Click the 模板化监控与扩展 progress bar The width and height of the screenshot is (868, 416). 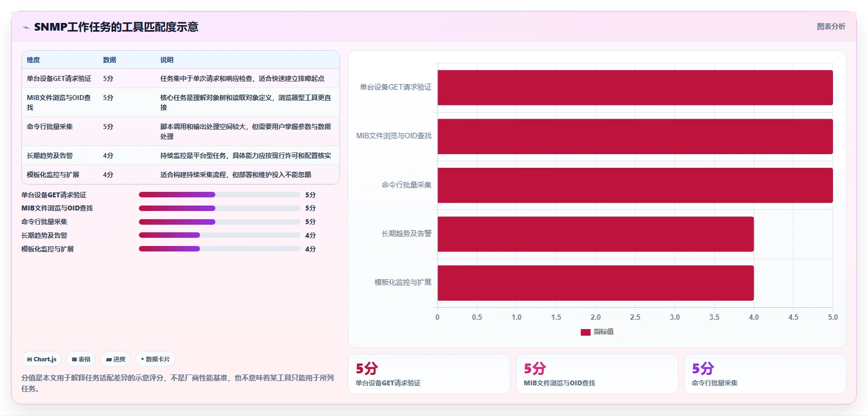pos(220,249)
